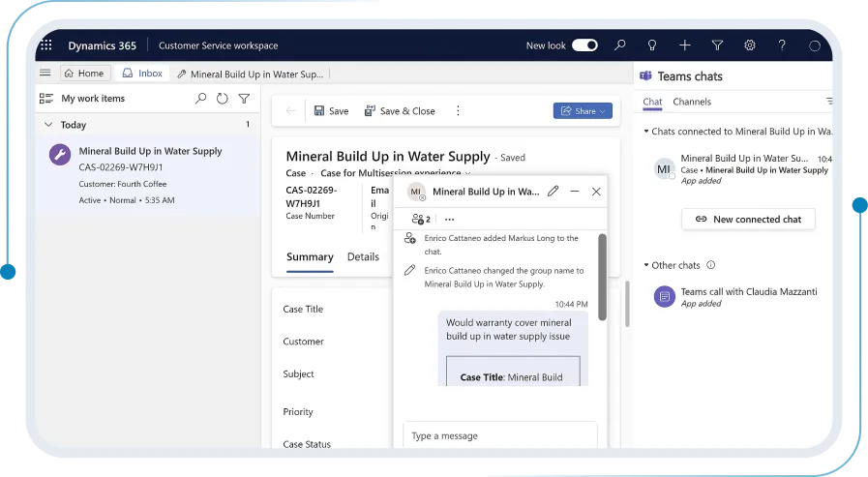The image size is (868, 477).
Task: Open the hamburger site map menu
Action: click(x=45, y=73)
